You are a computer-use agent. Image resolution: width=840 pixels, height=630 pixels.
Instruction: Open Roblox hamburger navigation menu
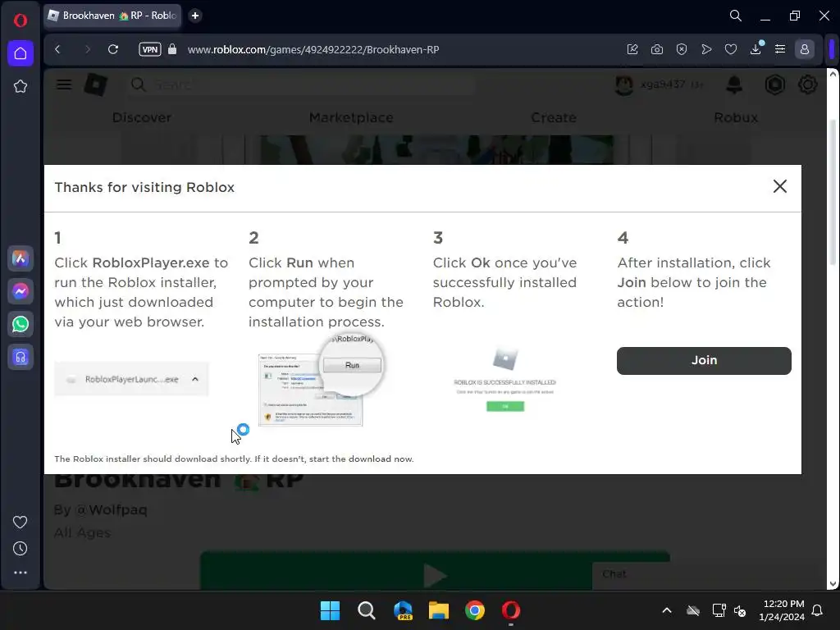(64, 84)
